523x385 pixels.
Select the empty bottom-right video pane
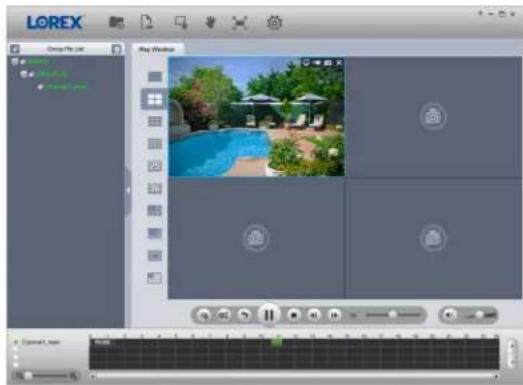(x=434, y=238)
